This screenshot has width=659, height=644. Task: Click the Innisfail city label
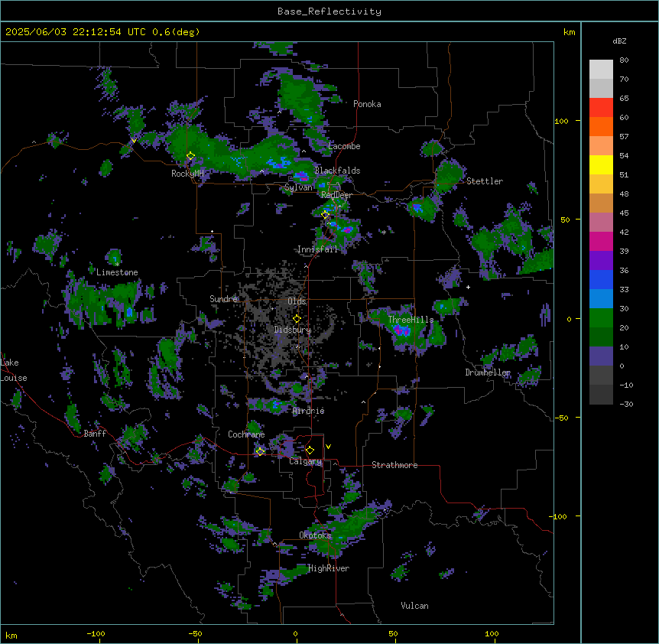click(x=317, y=249)
